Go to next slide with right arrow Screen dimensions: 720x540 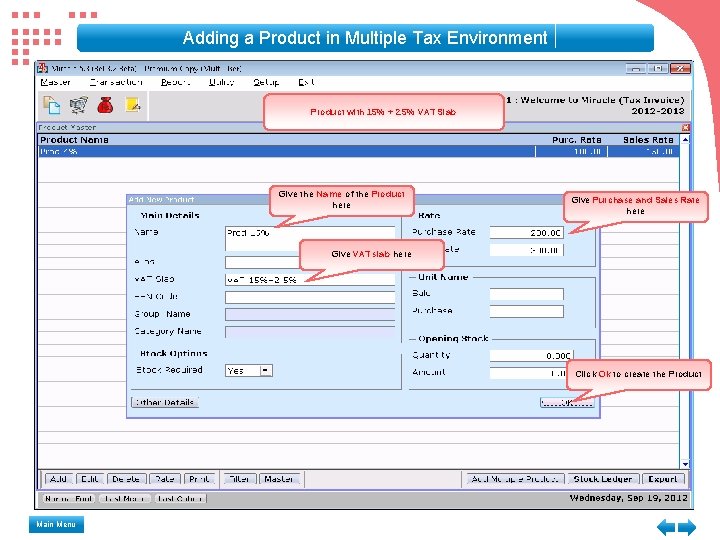pyautogui.click(x=687, y=527)
